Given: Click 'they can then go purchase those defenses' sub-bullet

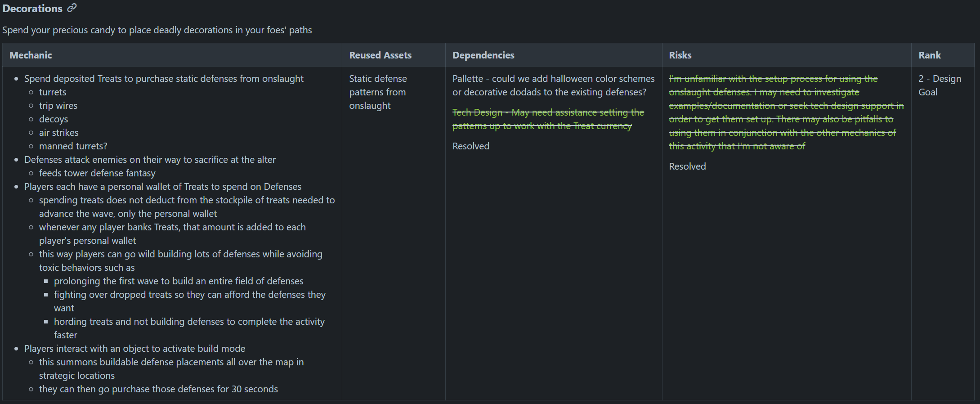Looking at the screenshot, I should pyautogui.click(x=158, y=389).
